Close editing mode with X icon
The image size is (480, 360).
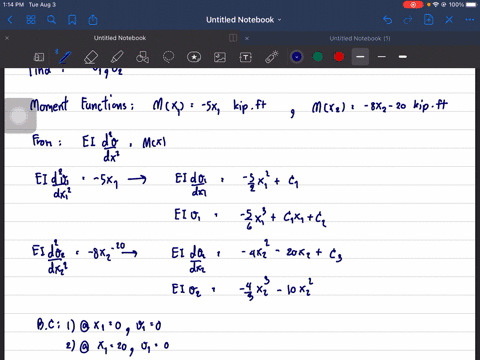449,20
